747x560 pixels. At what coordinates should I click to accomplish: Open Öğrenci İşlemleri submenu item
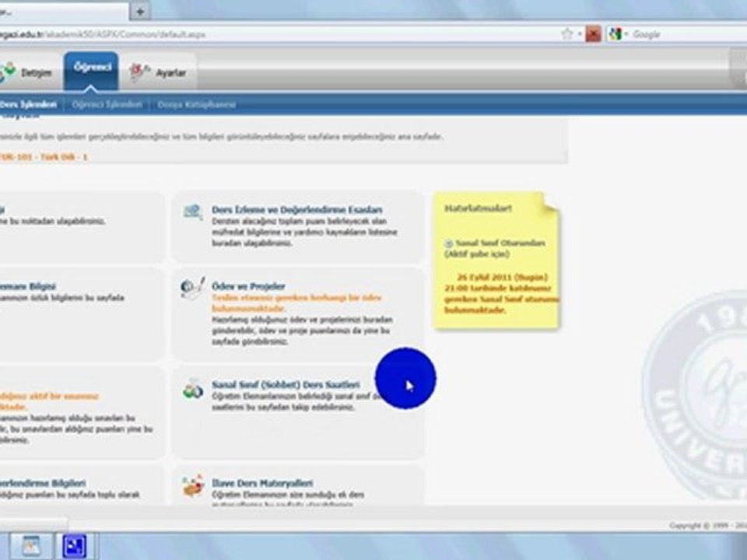click(x=107, y=104)
